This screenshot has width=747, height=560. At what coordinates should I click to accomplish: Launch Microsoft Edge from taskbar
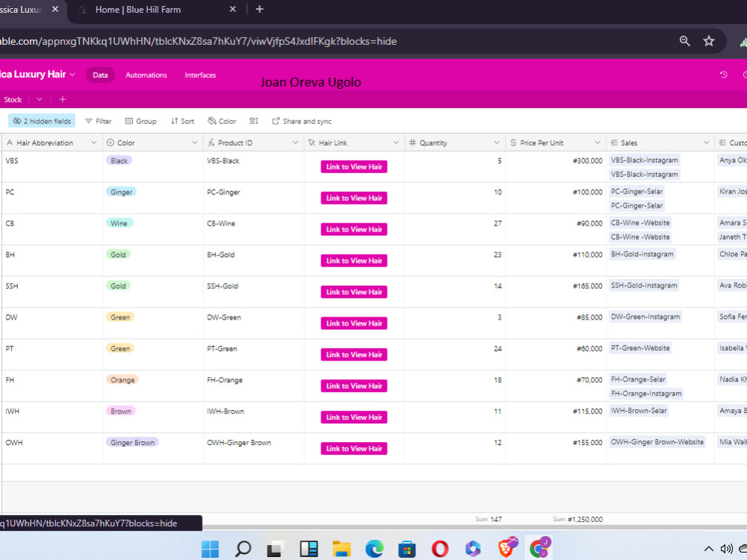(374, 549)
